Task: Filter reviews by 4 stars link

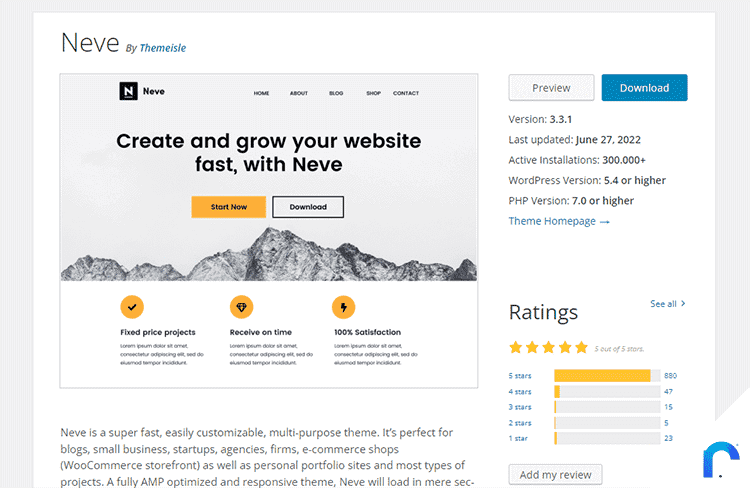Action: 519,392
